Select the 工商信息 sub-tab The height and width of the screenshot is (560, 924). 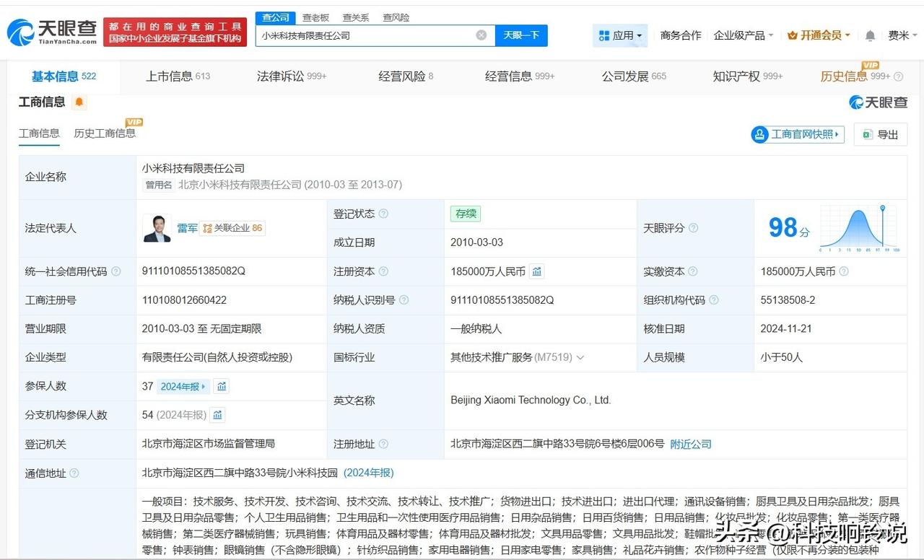pyautogui.click(x=39, y=134)
